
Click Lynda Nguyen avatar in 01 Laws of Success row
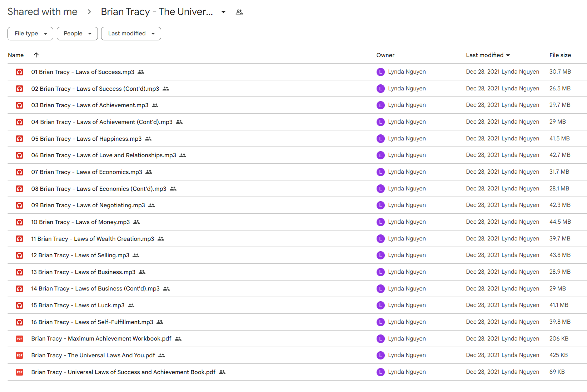pyautogui.click(x=380, y=72)
